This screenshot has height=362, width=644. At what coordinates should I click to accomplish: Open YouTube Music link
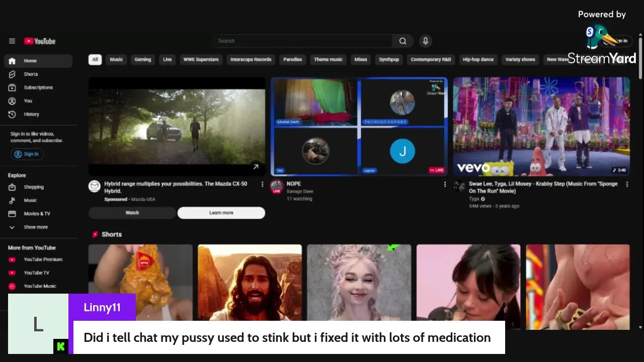pyautogui.click(x=38, y=286)
